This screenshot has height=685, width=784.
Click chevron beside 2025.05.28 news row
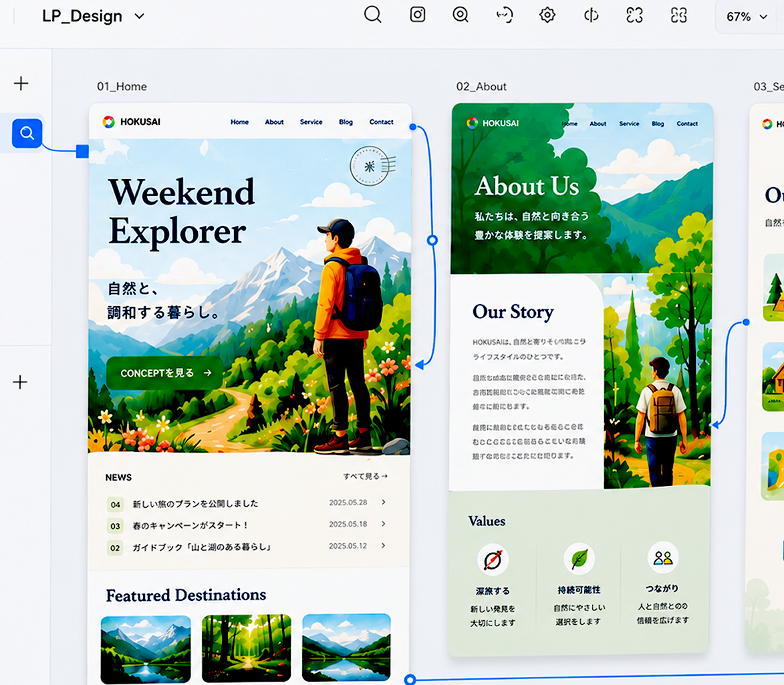pyautogui.click(x=384, y=502)
